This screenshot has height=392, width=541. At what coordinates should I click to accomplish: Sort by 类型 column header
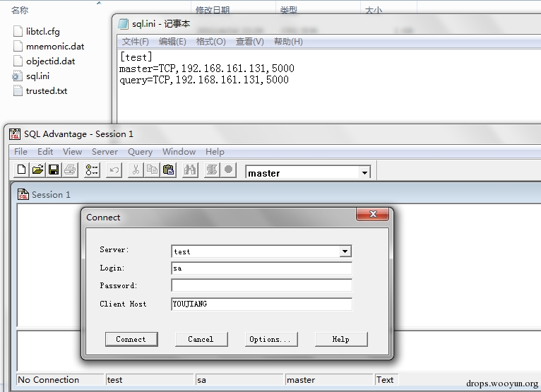[288, 10]
